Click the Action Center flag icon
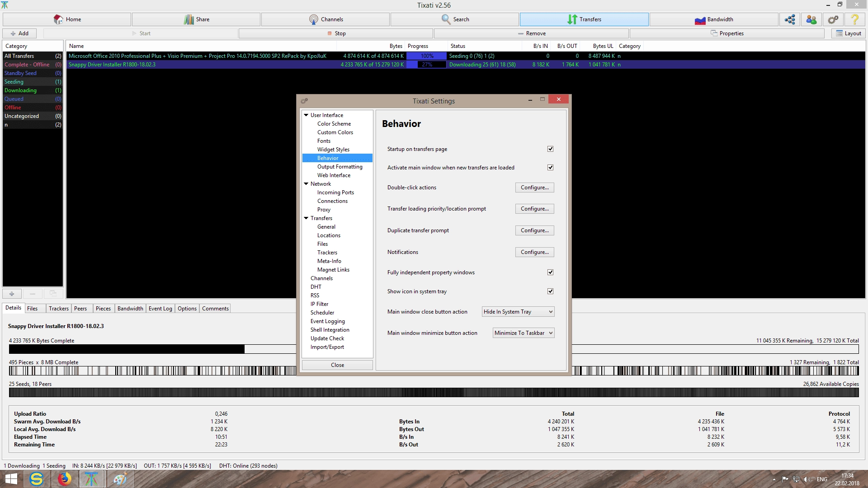Image resolution: width=868 pixels, height=488 pixels. 785,479
